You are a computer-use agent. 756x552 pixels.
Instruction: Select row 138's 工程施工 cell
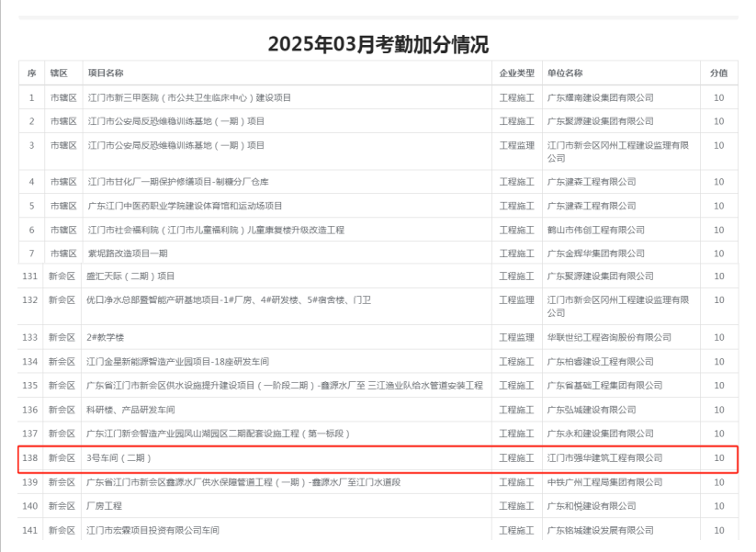coord(517,458)
